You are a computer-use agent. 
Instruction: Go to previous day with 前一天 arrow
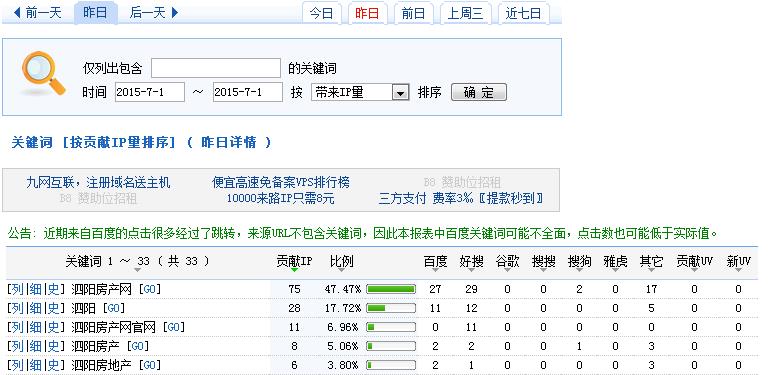[37, 13]
